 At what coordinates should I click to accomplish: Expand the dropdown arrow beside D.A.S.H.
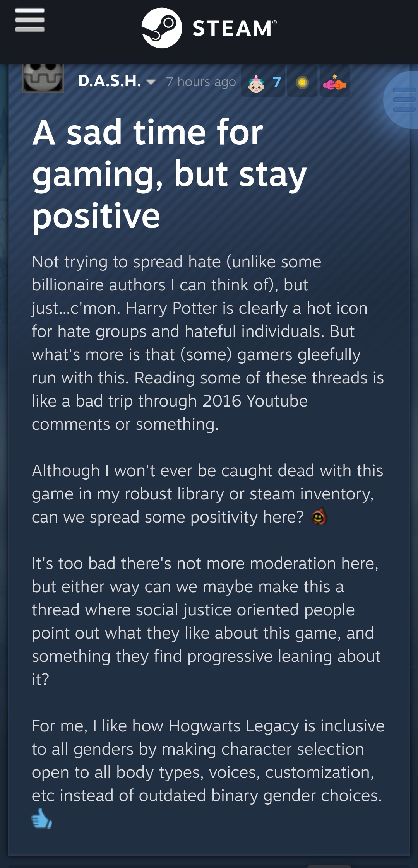151,82
